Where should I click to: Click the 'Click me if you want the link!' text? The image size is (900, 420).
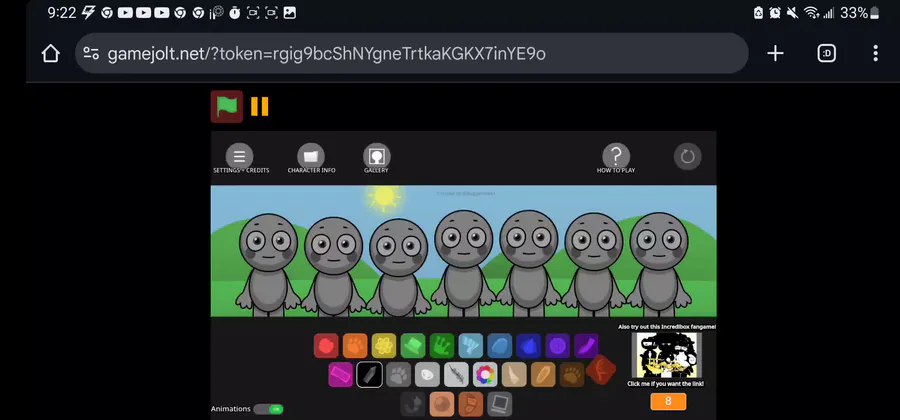click(666, 383)
